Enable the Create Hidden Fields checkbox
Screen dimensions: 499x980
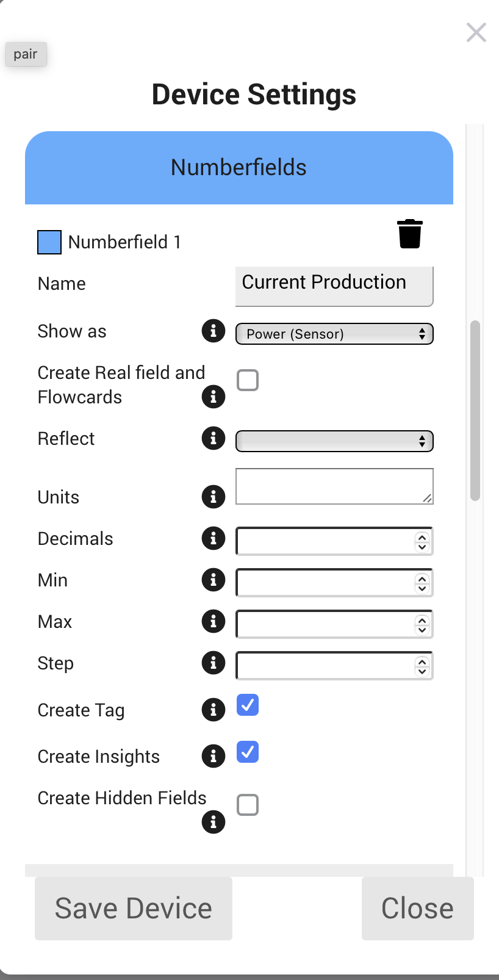(x=248, y=805)
